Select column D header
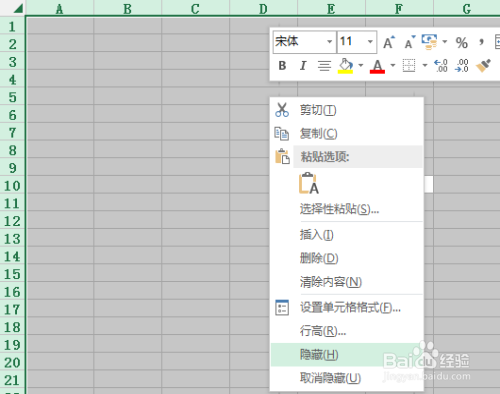500x394 pixels. (x=263, y=8)
